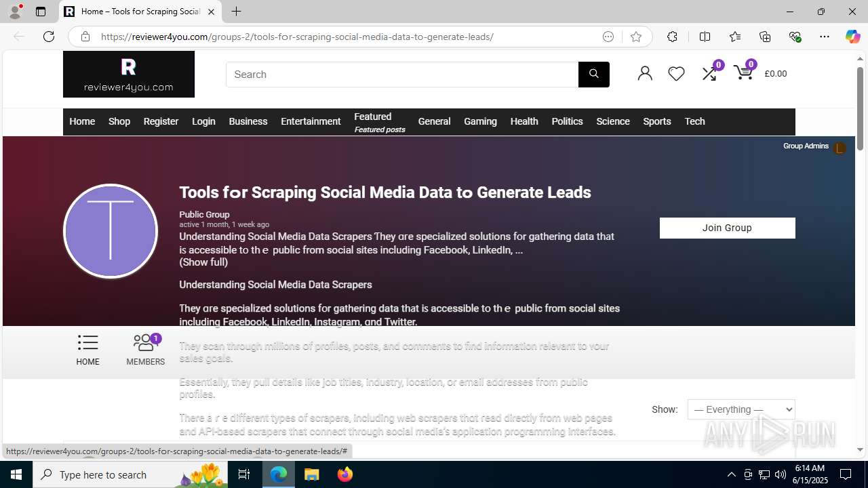Open the Featured posts menu item

(x=380, y=122)
